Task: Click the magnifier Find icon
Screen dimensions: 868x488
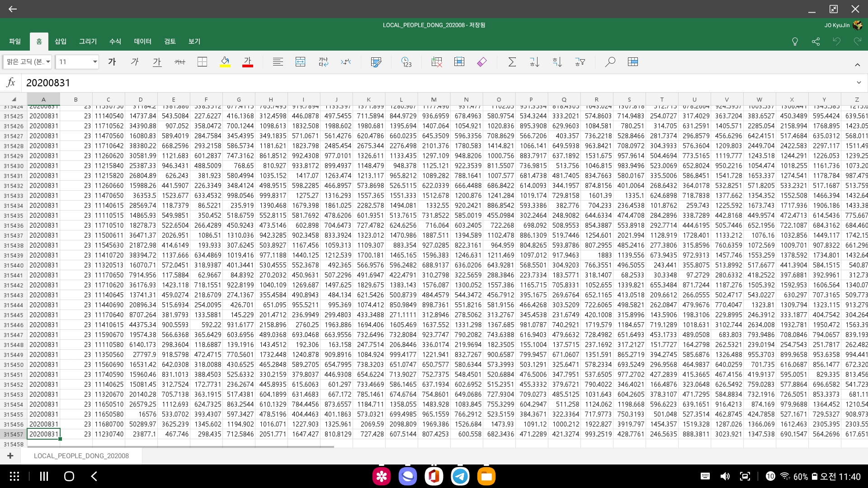Action: tap(610, 62)
